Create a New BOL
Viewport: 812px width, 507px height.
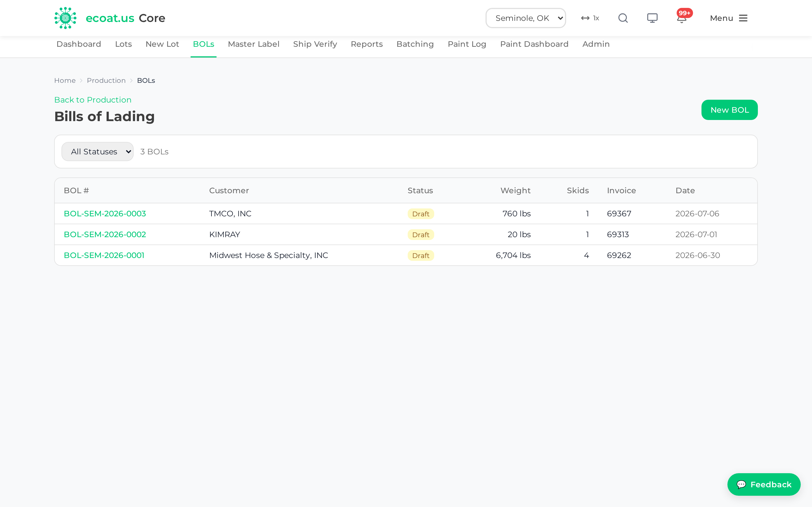[729, 110]
